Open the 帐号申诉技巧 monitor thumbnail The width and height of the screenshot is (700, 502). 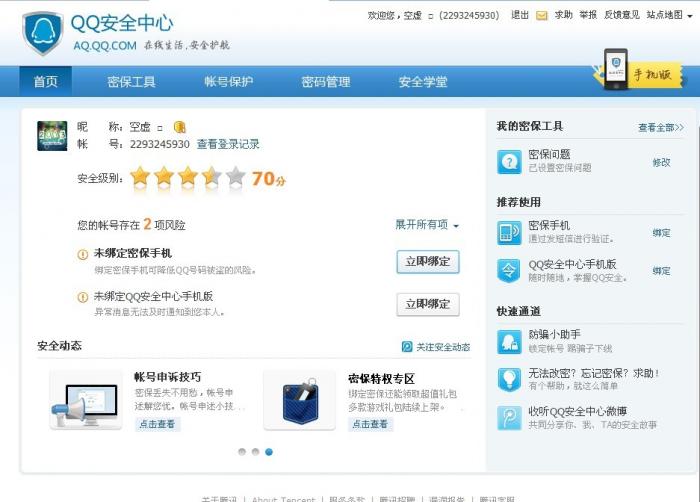pyautogui.click(x=86, y=400)
